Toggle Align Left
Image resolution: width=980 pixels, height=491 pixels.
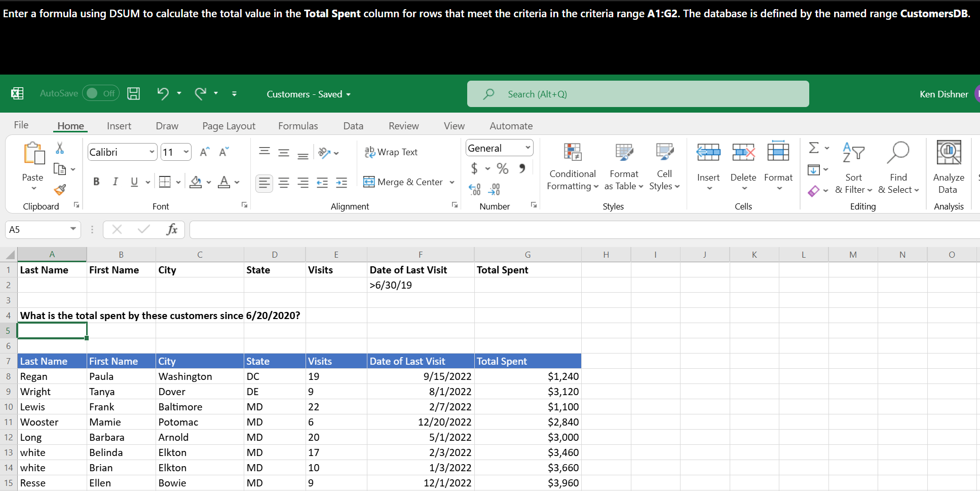[x=264, y=183]
